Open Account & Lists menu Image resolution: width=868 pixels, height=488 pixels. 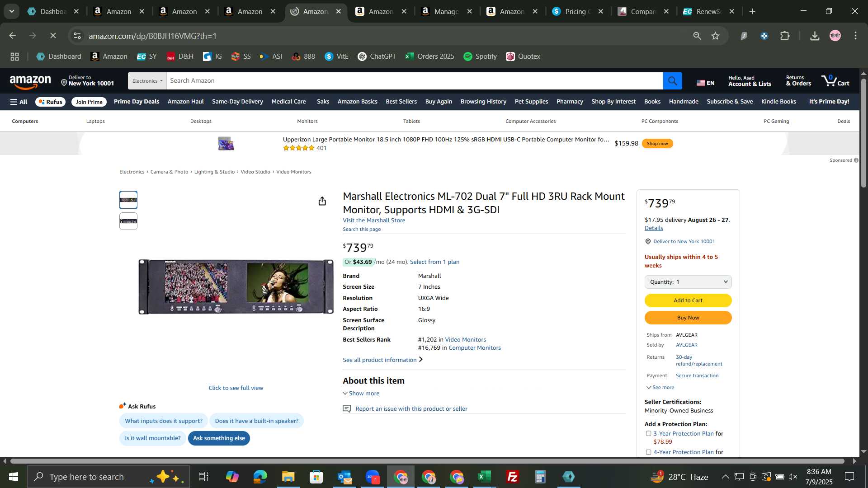[x=750, y=81]
